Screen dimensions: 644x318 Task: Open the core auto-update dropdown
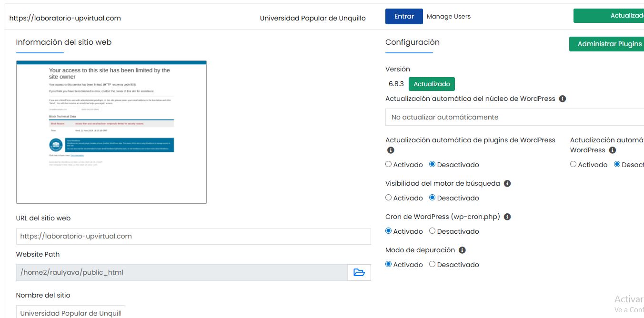514,117
